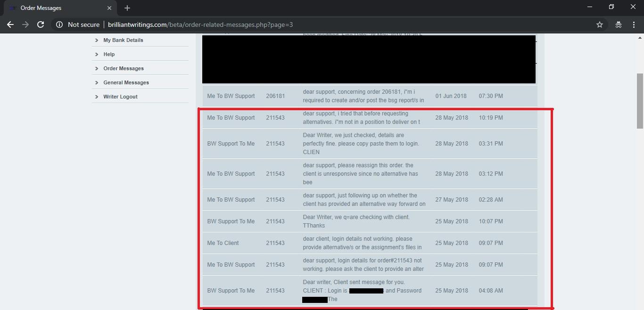The width and height of the screenshot is (644, 310).
Task: Open a new tab with plus icon
Action: tap(127, 8)
